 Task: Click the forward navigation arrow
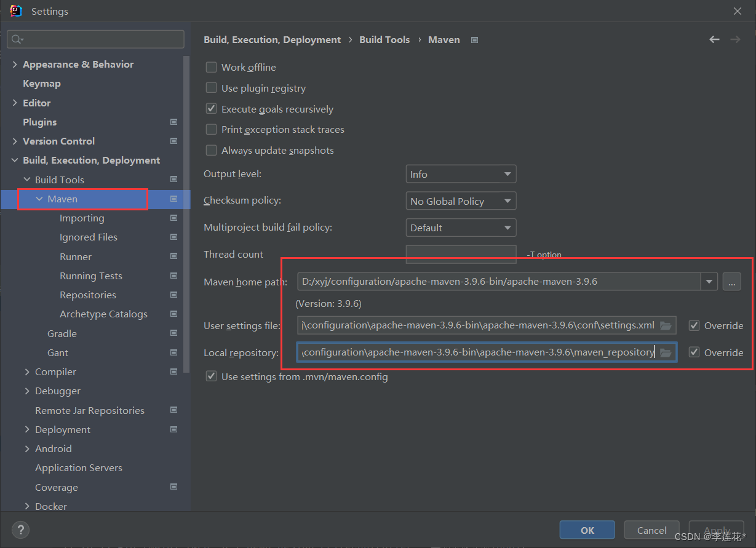pos(735,39)
